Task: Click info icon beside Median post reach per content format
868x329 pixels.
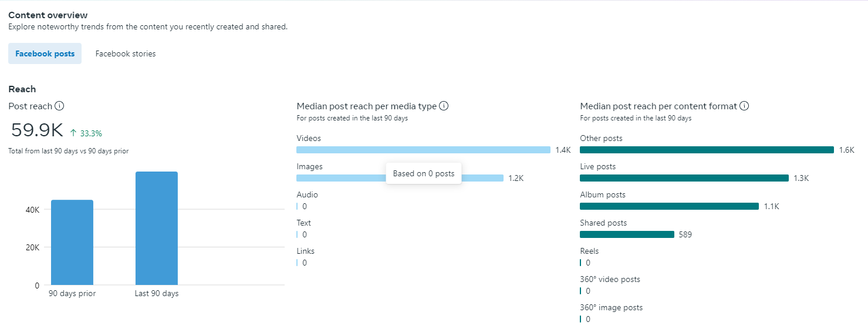Action: pos(744,106)
